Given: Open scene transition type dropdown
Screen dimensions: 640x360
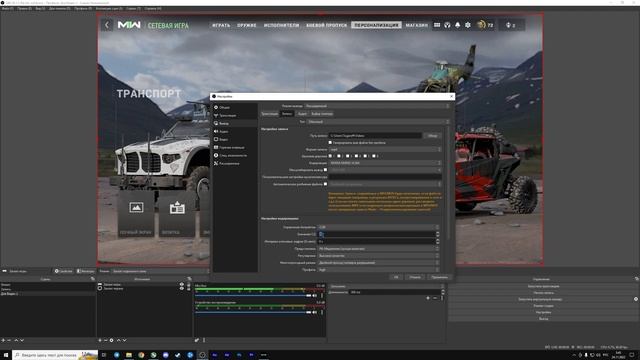Looking at the screenshot, I should 386,287.
